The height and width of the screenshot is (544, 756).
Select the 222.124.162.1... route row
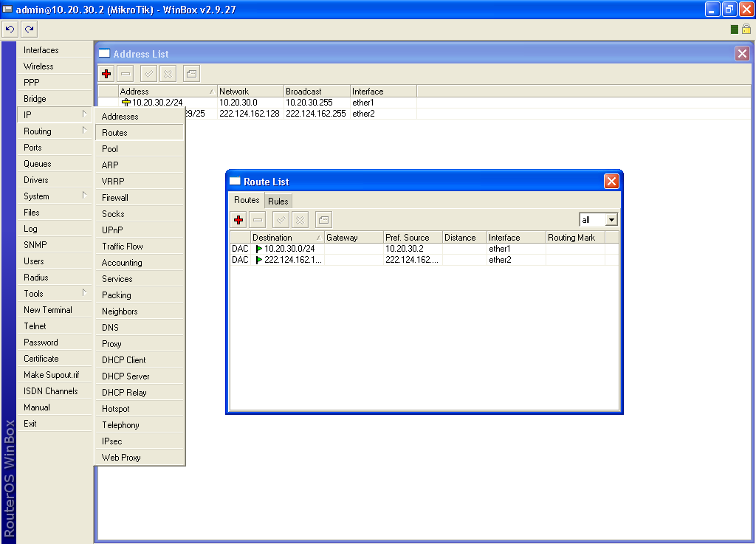425,260
